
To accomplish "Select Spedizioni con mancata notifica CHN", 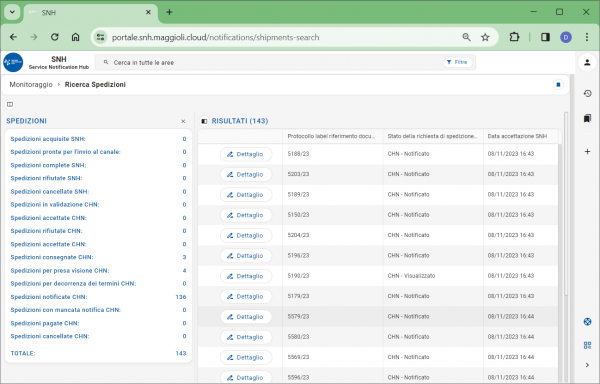I will (x=98, y=310).
